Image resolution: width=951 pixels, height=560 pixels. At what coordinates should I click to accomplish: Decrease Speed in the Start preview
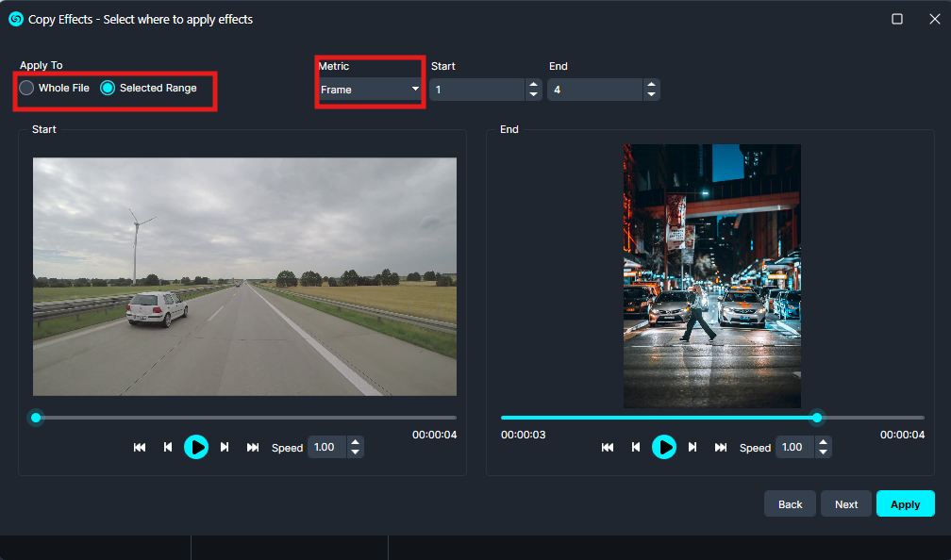[x=356, y=453]
